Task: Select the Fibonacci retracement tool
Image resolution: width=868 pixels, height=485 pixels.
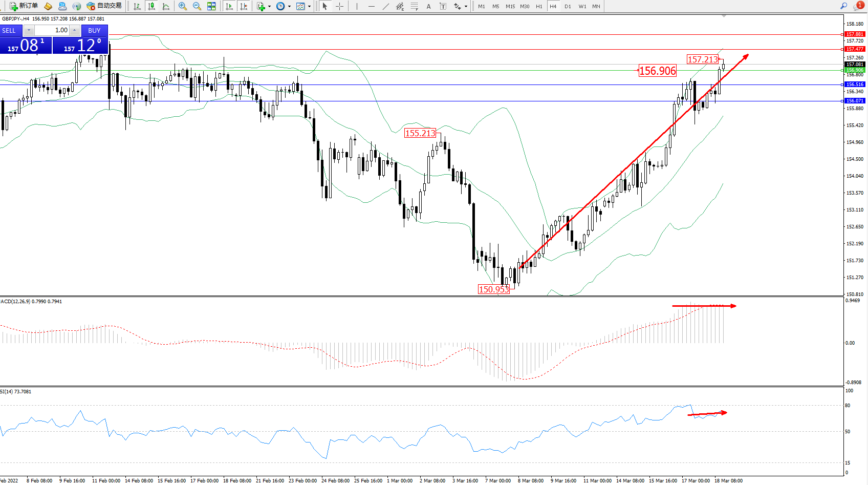Action: tap(415, 6)
